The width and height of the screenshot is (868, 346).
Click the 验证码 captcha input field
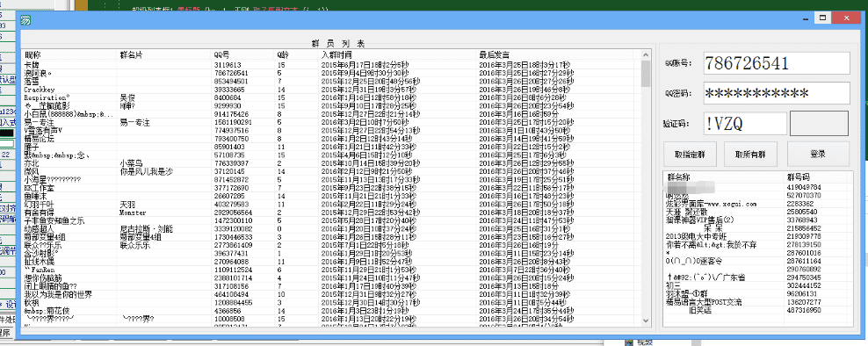[744, 124]
